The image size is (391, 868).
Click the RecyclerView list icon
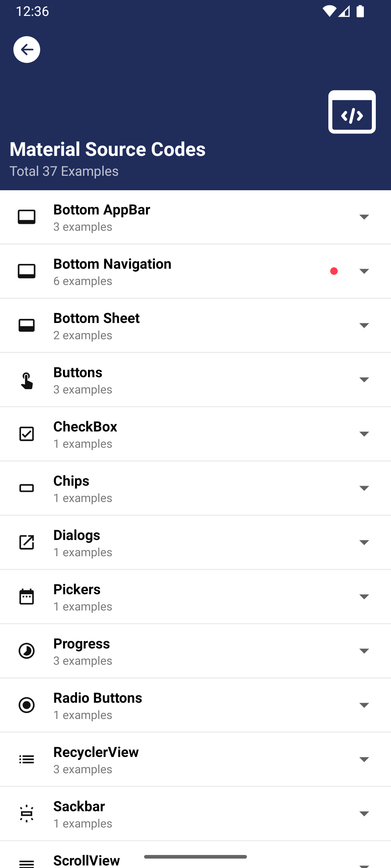pos(27,759)
